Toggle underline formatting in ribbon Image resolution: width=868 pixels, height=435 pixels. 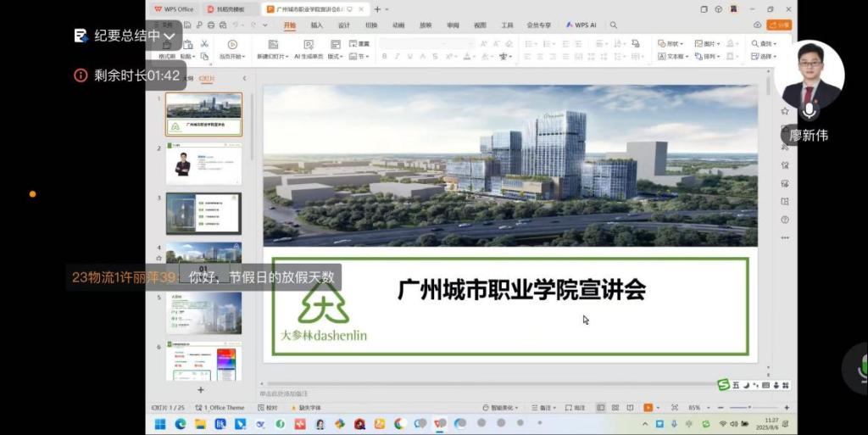click(x=409, y=57)
